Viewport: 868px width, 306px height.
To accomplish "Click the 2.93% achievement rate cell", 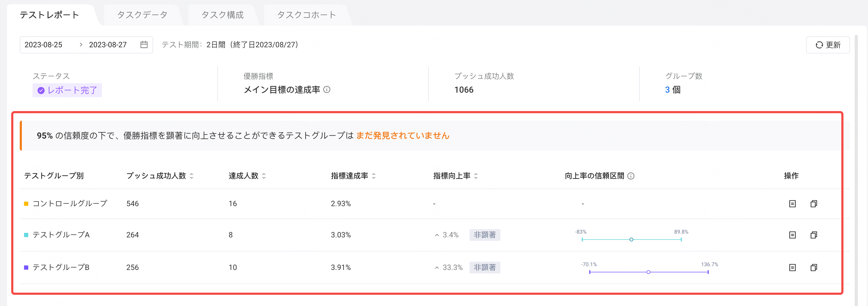I will (x=341, y=203).
